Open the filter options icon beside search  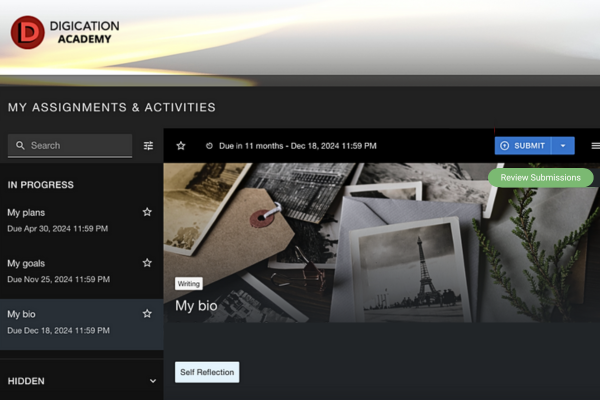click(149, 146)
